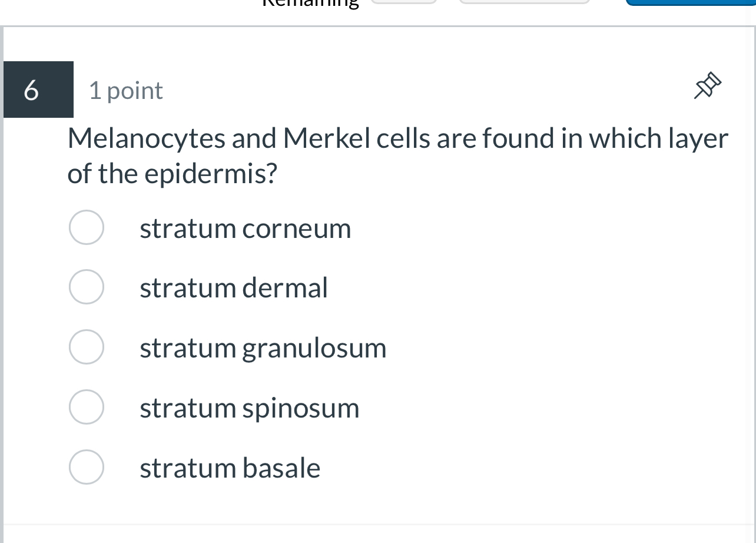Viewport: 756px width, 543px height.
Task: Check the stratum basale radio button
Action: point(87,468)
